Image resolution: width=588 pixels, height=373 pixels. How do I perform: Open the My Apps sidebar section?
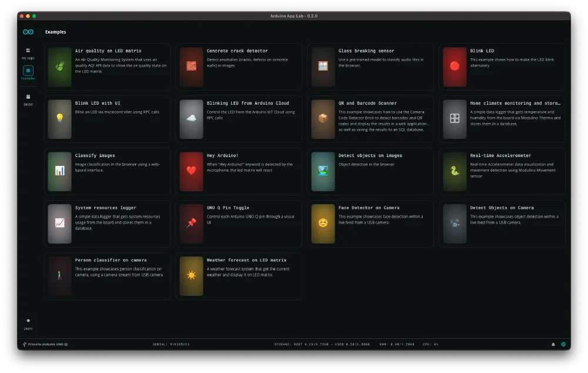(28, 54)
